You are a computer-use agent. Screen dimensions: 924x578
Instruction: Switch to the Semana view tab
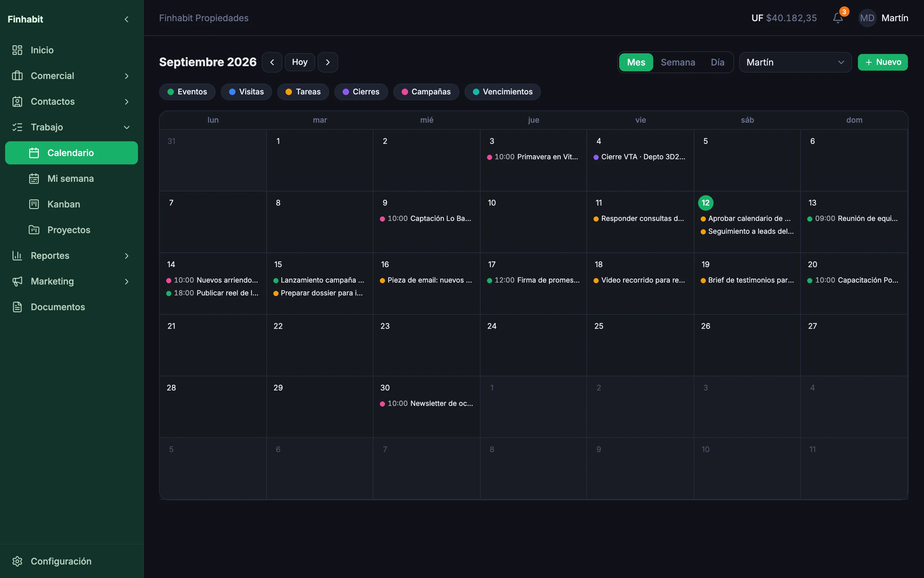pos(678,62)
